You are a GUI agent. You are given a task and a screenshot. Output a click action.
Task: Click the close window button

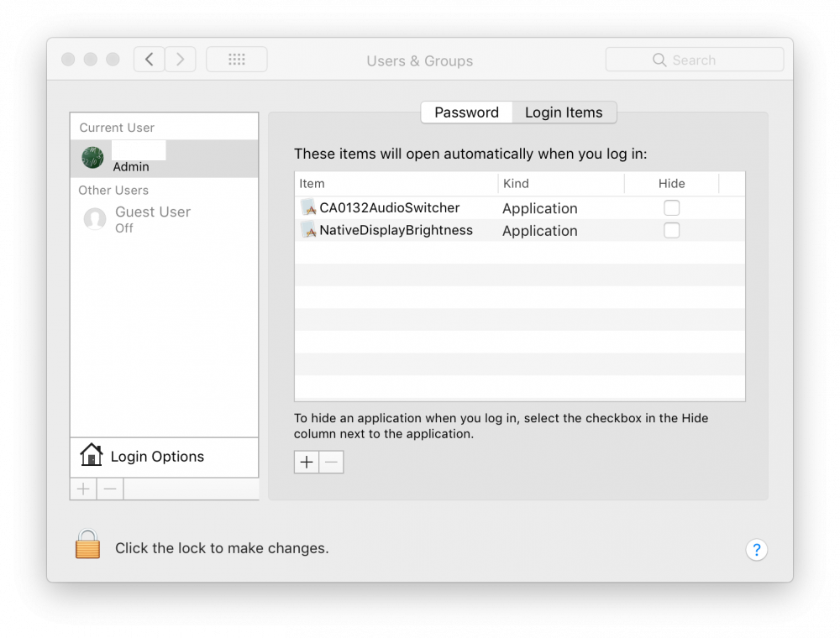click(68, 60)
